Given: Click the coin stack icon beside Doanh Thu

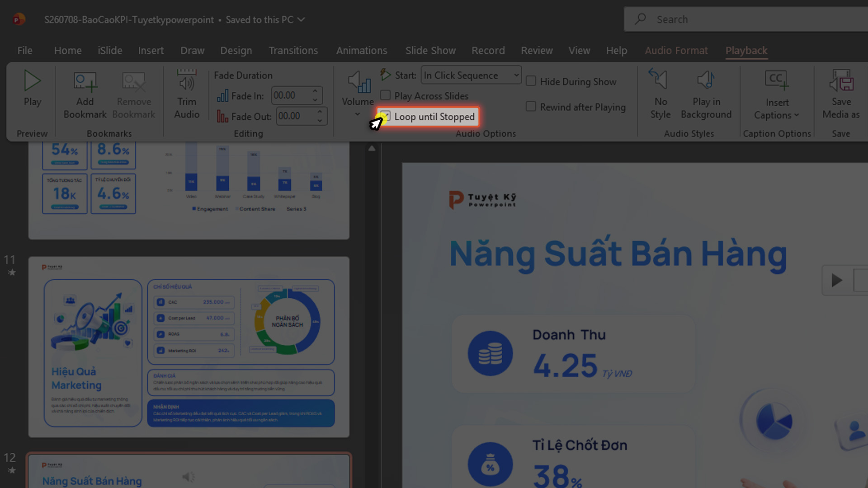Looking at the screenshot, I should 490,353.
